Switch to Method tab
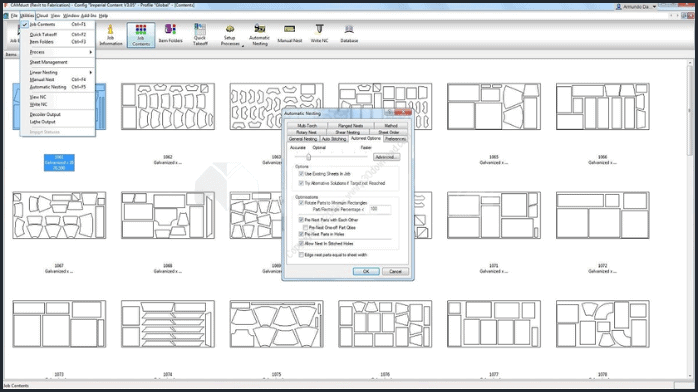This screenshot has width=698, height=392. click(x=391, y=126)
